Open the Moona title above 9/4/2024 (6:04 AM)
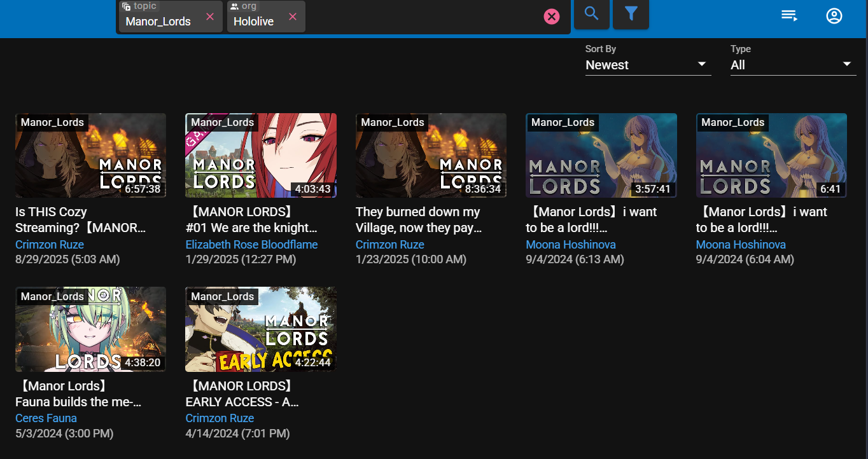The image size is (868, 459). [x=762, y=220]
